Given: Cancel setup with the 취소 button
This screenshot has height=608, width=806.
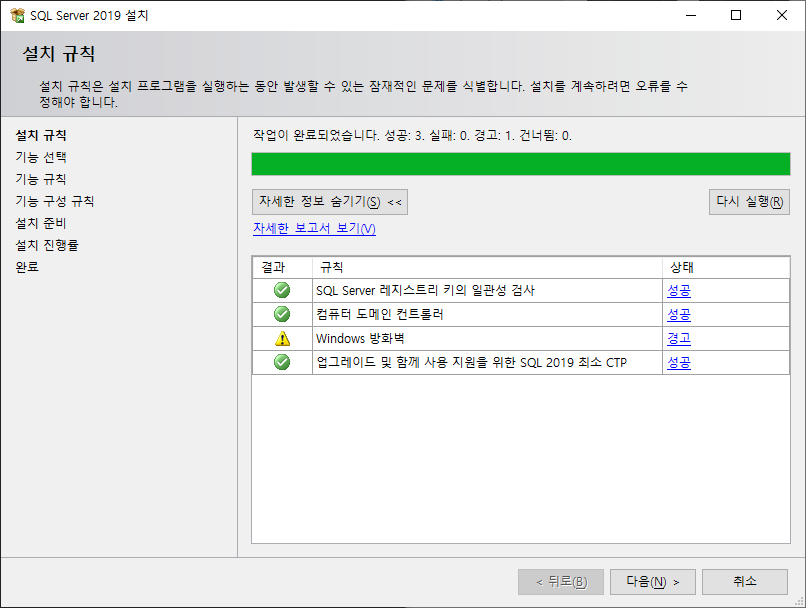Looking at the screenshot, I should (745, 582).
